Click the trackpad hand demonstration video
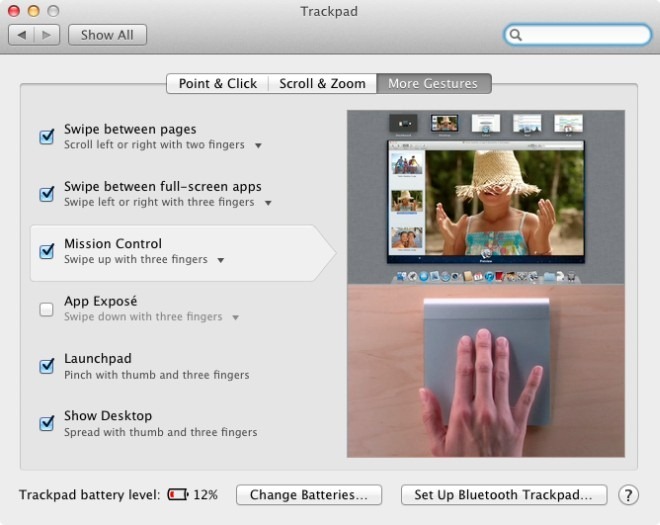This screenshot has width=660, height=525. click(x=486, y=371)
